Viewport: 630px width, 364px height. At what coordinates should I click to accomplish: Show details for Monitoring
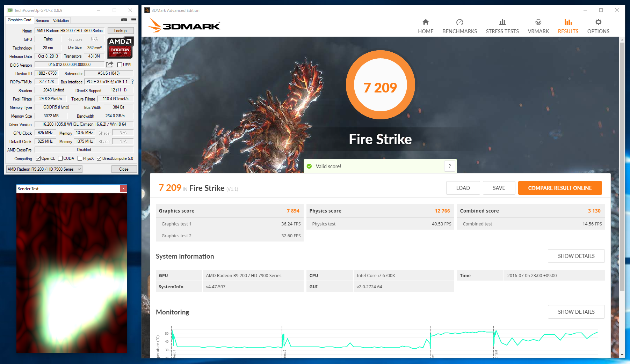tap(576, 312)
